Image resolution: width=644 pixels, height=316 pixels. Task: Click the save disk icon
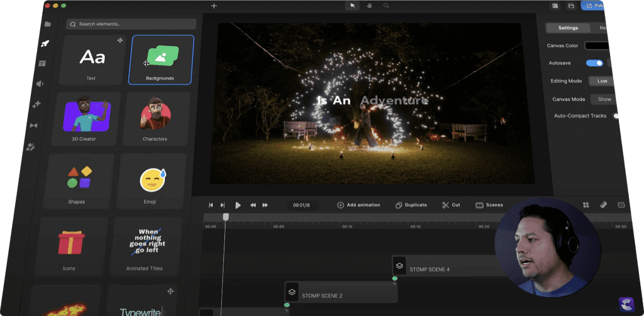pyautogui.click(x=571, y=6)
